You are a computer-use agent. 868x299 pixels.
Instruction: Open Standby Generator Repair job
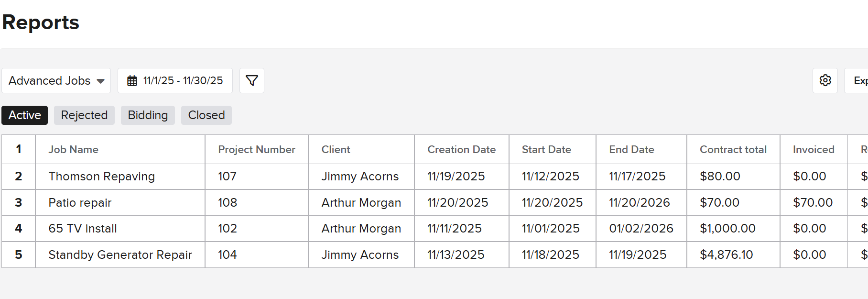coord(120,255)
